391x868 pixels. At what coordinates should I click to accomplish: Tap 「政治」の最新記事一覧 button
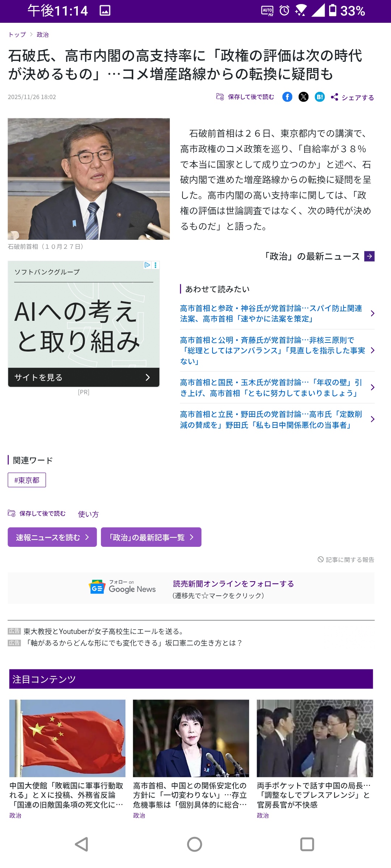click(x=151, y=537)
